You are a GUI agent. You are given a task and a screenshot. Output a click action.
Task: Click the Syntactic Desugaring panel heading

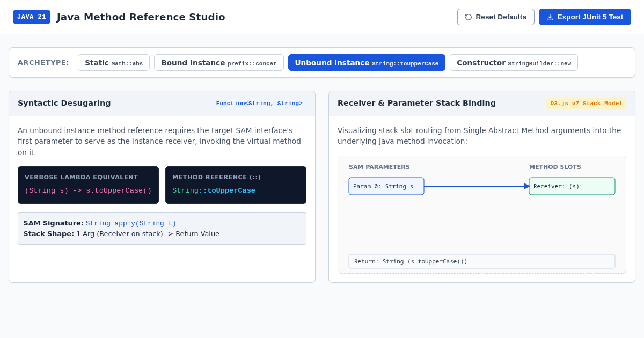click(x=64, y=103)
